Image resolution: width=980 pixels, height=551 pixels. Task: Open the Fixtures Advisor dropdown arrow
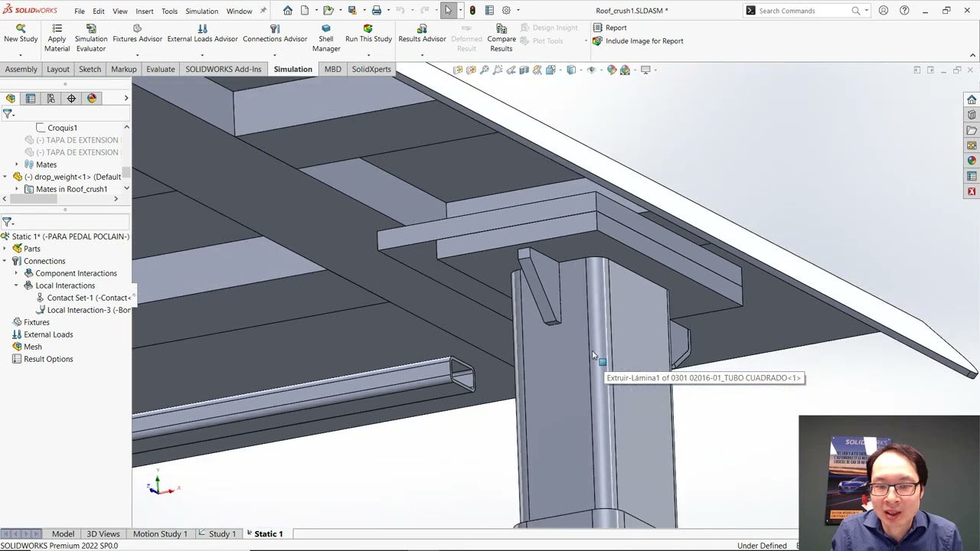pyautogui.click(x=137, y=55)
